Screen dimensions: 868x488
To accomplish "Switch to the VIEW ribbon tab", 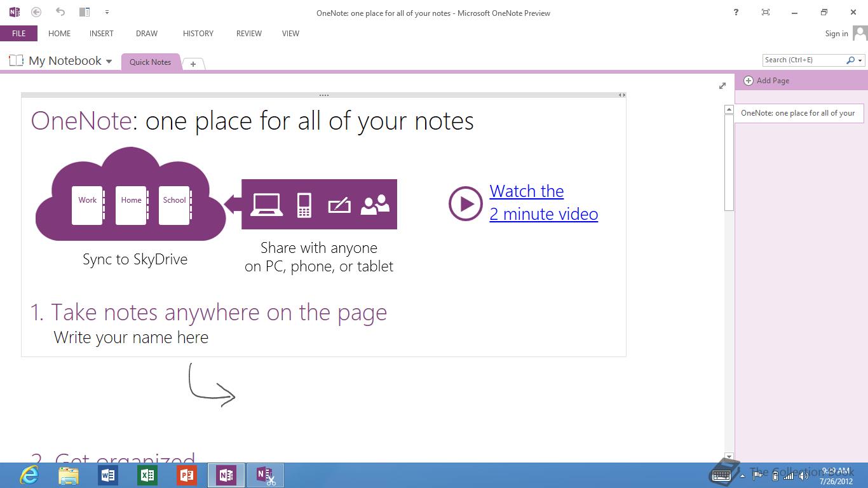I will pyautogui.click(x=290, y=34).
